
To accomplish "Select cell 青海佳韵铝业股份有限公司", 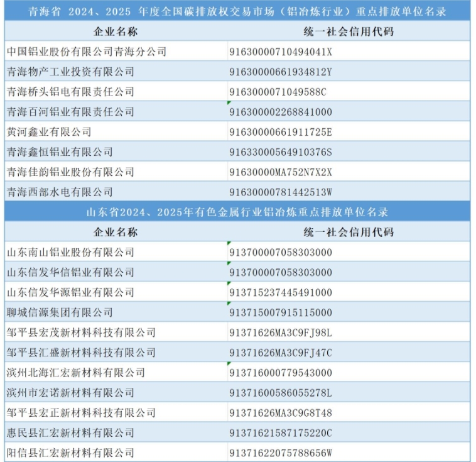I will 116,172.
